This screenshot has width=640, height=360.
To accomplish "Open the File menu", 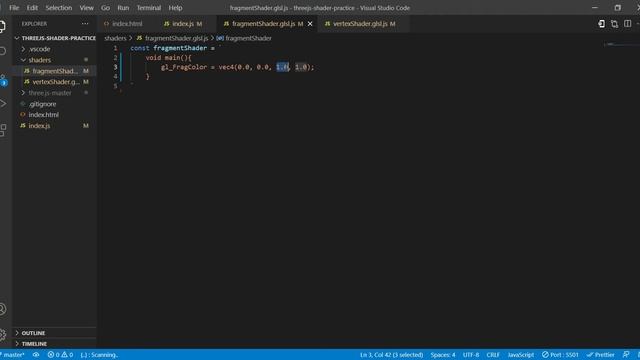I will (14, 8).
